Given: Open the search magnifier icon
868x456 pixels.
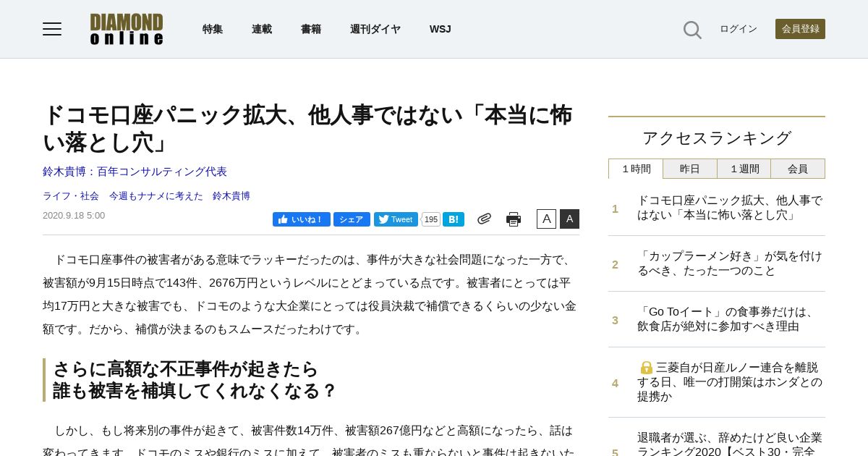Looking at the screenshot, I should click(x=692, y=30).
